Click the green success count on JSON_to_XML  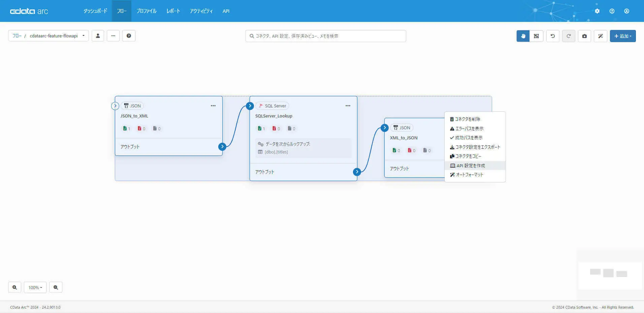[x=127, y=129]
